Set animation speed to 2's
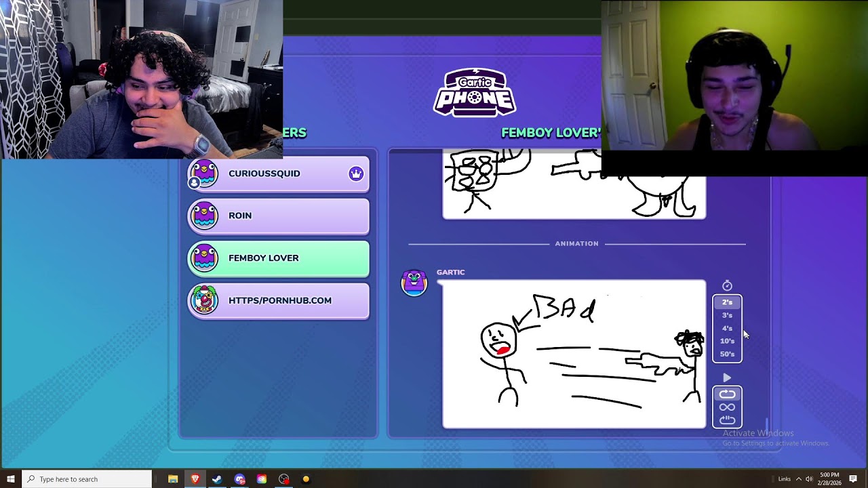Viewport: 868px width, 488px height. (727, 302)
